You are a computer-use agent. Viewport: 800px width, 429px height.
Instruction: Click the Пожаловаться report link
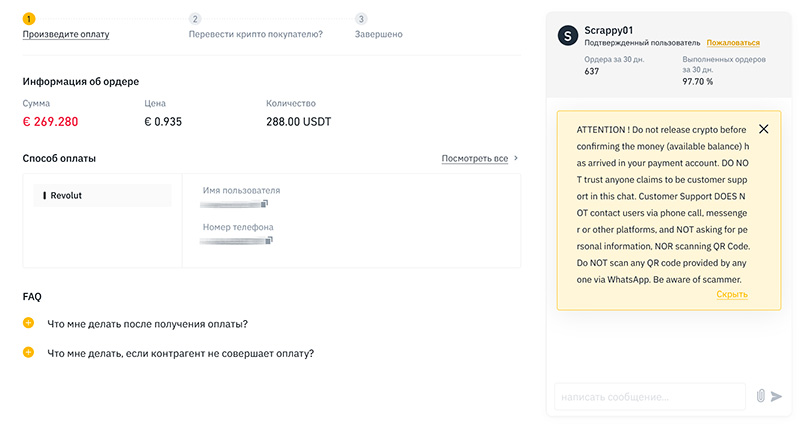(x=733, y=43)
